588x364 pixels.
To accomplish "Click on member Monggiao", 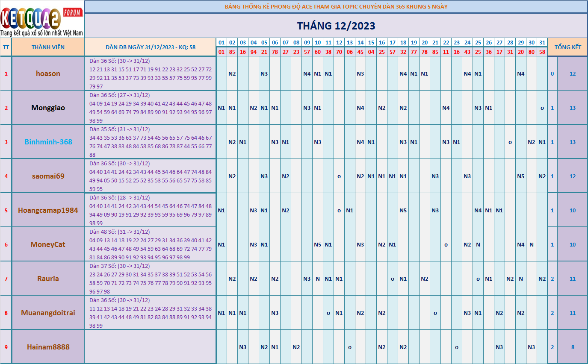I will tap(48, 108).
